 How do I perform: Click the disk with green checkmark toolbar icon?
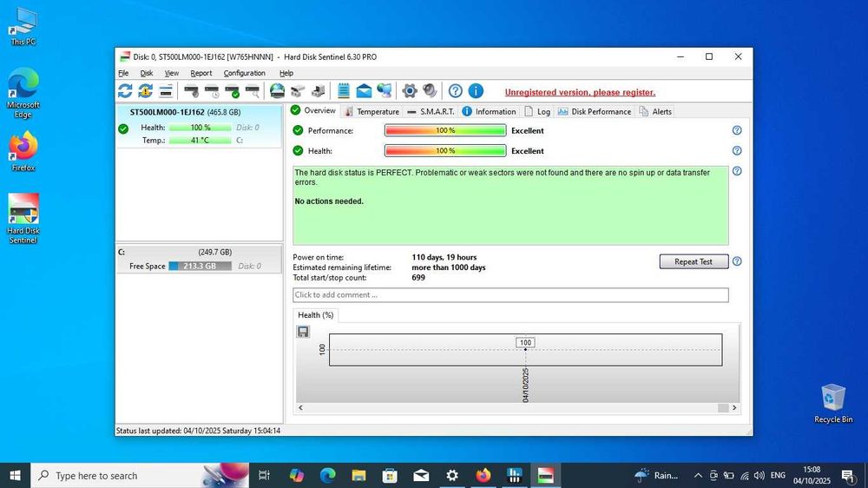coord(233,91)
